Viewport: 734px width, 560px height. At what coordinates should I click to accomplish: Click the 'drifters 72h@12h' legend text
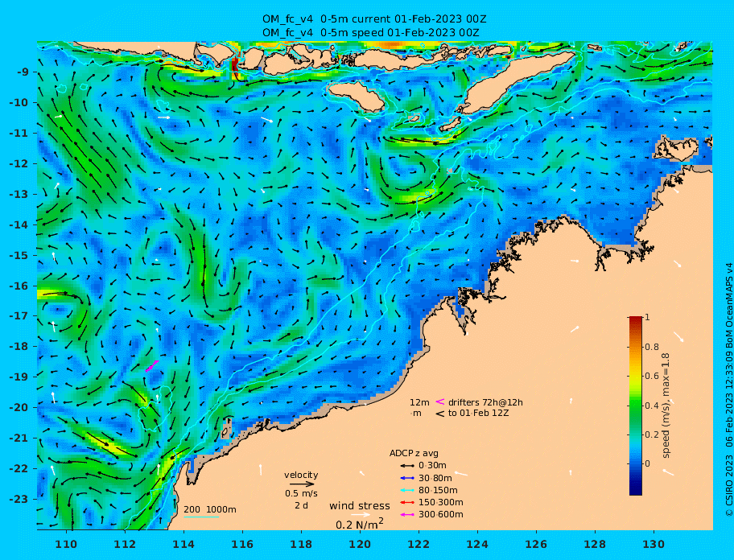pos(485,402)
